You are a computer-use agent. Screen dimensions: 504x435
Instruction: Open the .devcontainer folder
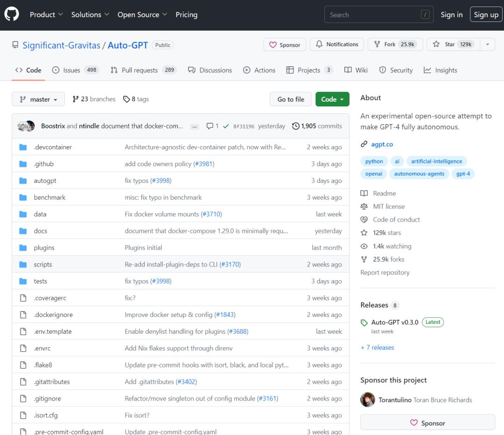(53, 147)
